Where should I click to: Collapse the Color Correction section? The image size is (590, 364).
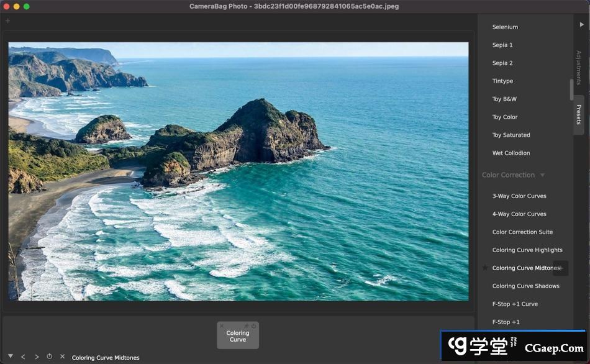542,175
